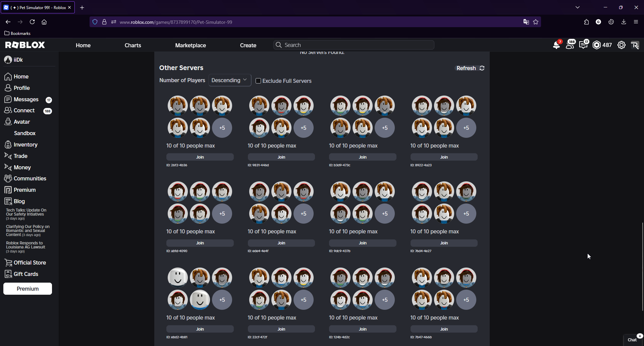Join server with ID ab1d-4090
Screen dimensions: 644x346
[200, 243]
